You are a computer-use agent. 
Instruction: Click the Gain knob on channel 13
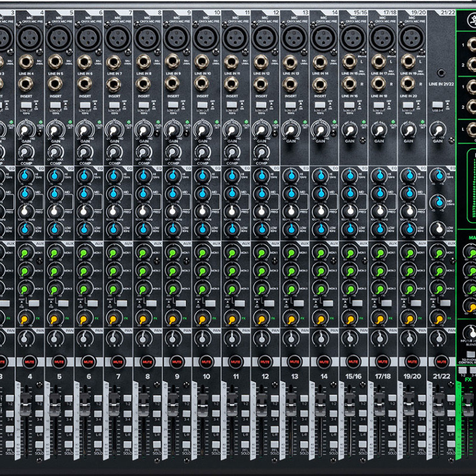click(290, 130)
